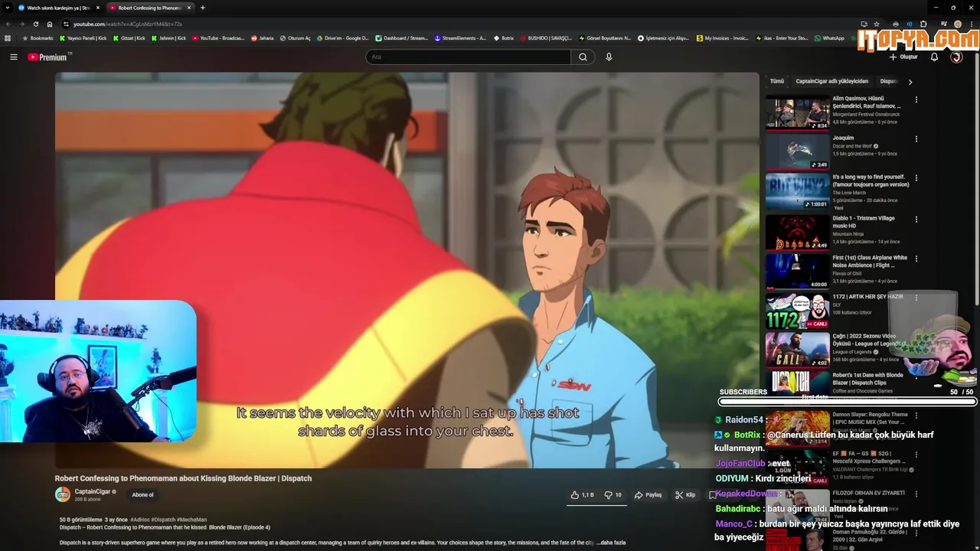The height and width of the screenshot is (551, 980).
Task: Dislike the video with thumbs down
Action: (613, 495)
